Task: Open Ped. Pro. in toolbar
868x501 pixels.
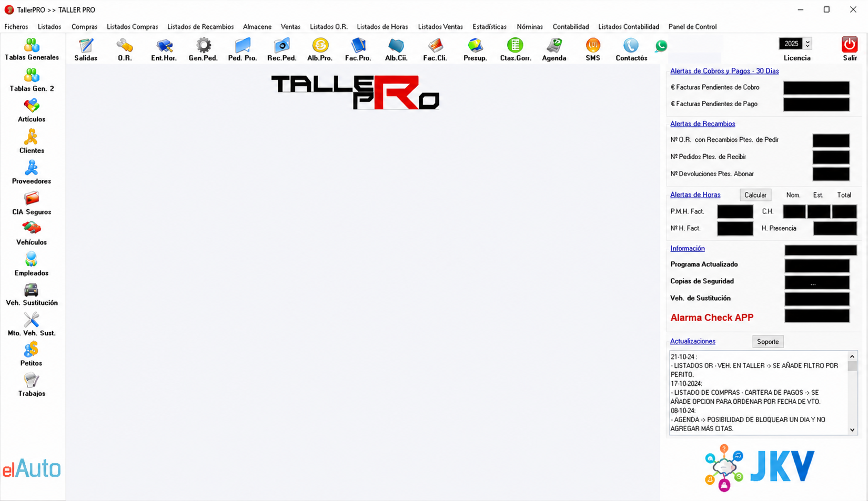Action: tap(243, 50)
